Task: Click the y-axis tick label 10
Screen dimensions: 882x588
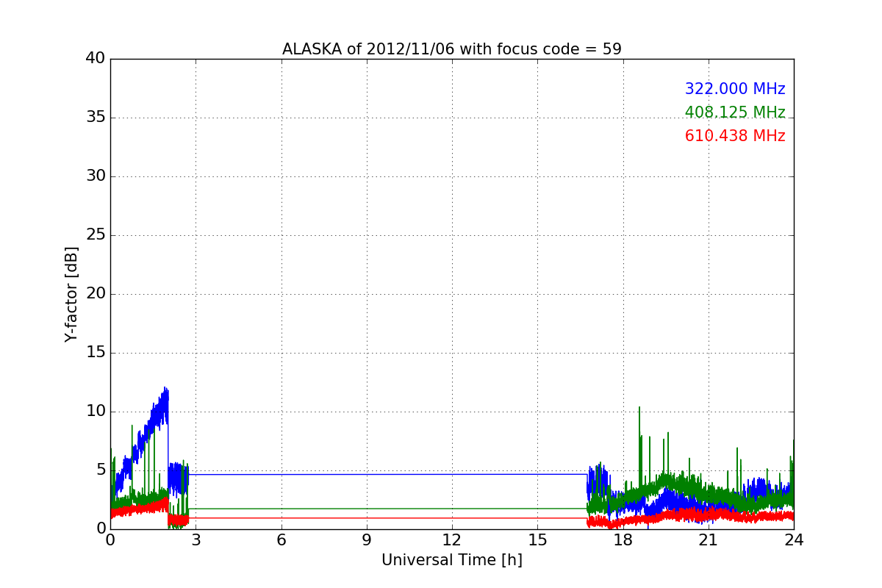Action: click(96, 412)
